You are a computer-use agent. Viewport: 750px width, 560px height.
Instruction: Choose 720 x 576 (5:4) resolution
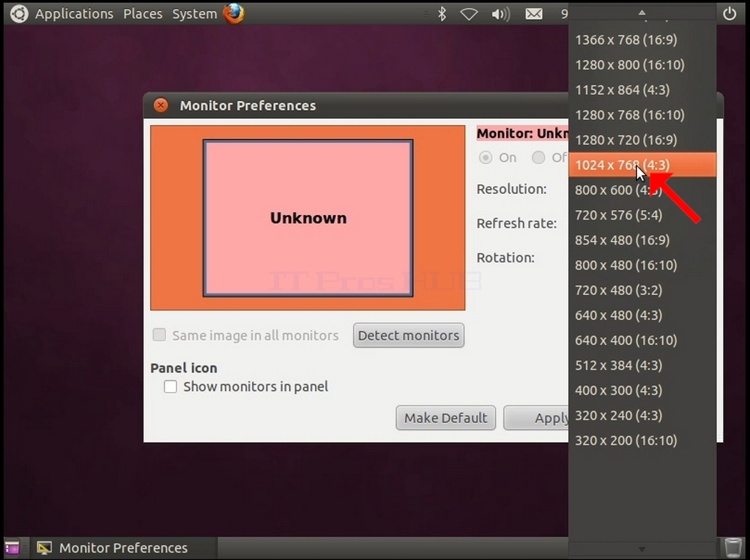[642, 214]
